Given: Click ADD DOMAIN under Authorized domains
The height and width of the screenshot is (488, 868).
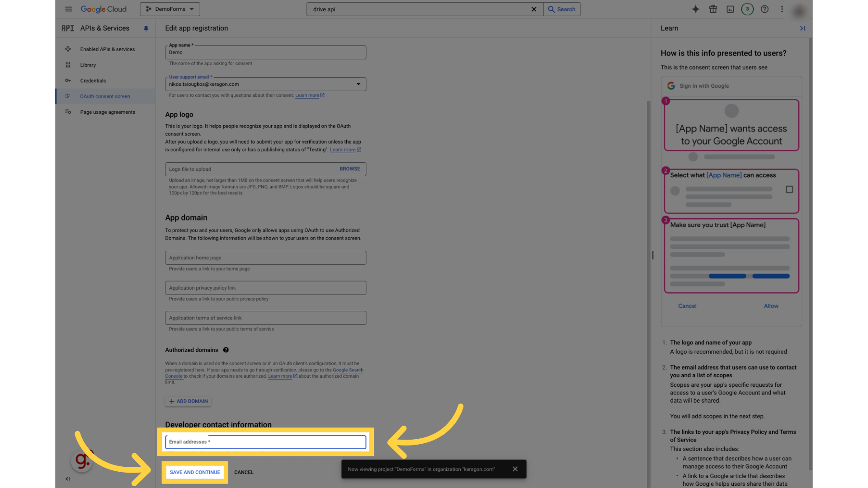Looking at the screenshot, I should (188, 401).
